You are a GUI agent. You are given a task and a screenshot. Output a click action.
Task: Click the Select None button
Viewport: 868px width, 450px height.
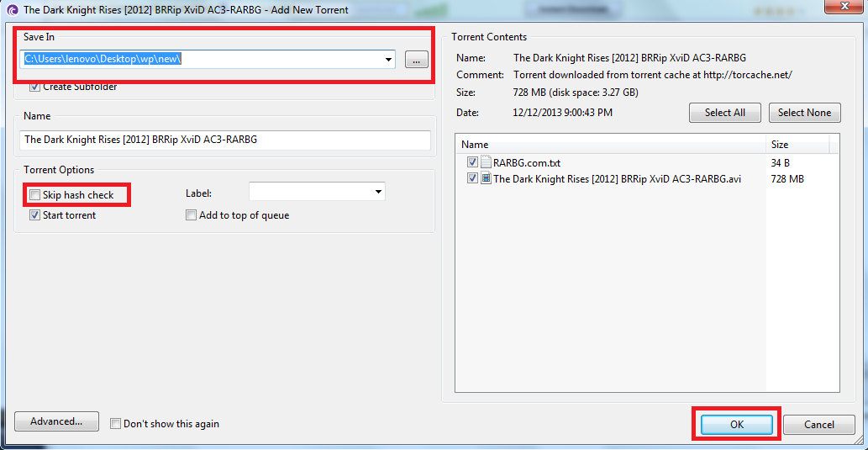(804, 113)
